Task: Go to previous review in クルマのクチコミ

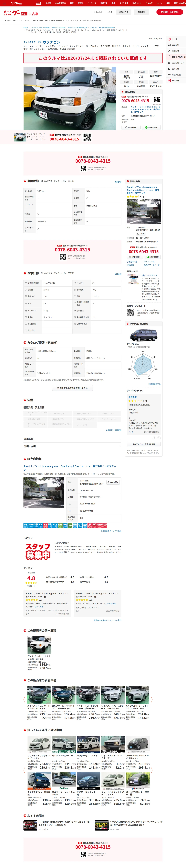Action: [154, 438]
